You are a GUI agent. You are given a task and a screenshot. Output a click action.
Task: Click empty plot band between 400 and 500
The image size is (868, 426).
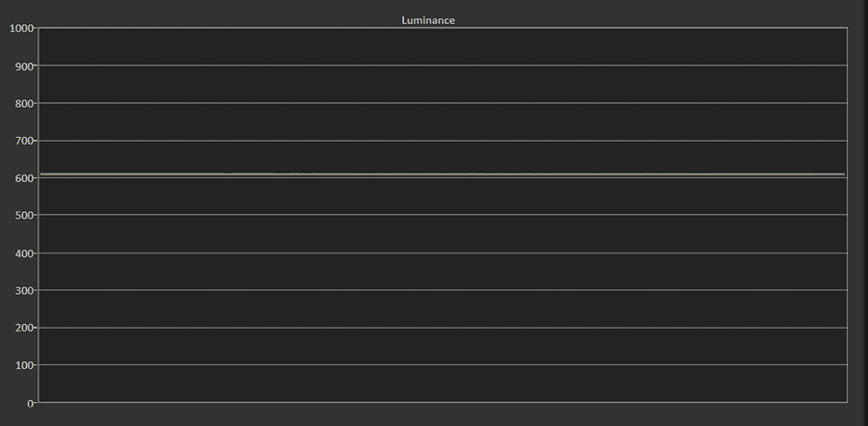[443, 234]
